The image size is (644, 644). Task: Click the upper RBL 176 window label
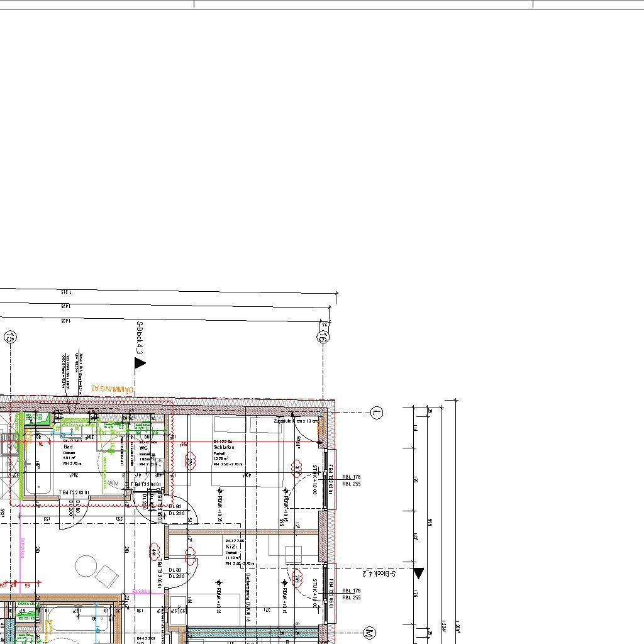[x=351, y=477]
